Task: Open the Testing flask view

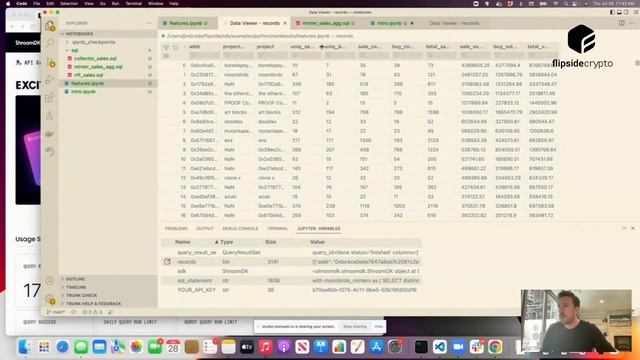Action: point(50,116)
